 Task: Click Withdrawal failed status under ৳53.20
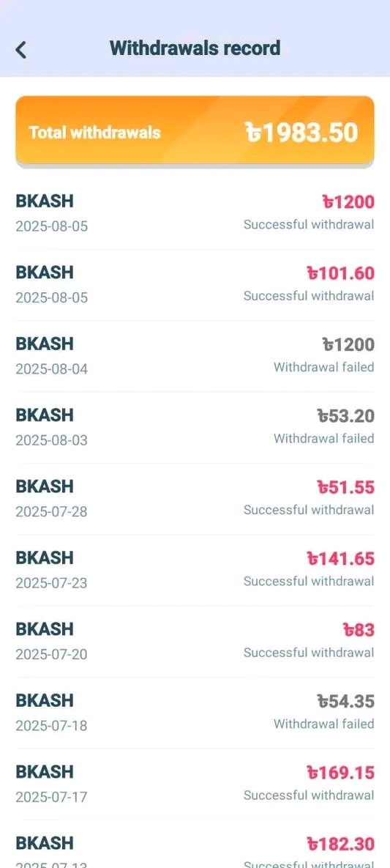323,439
